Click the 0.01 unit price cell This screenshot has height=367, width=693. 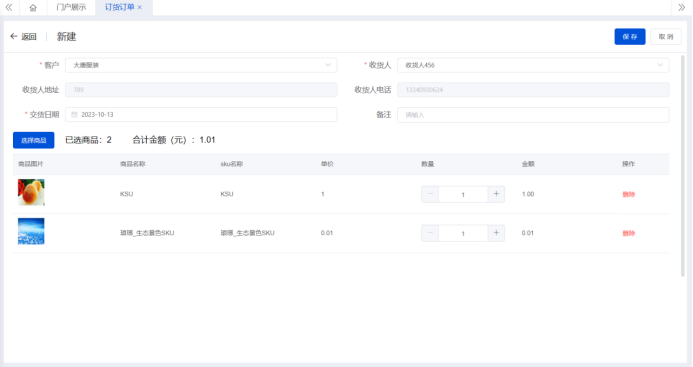tap(327, 233)
